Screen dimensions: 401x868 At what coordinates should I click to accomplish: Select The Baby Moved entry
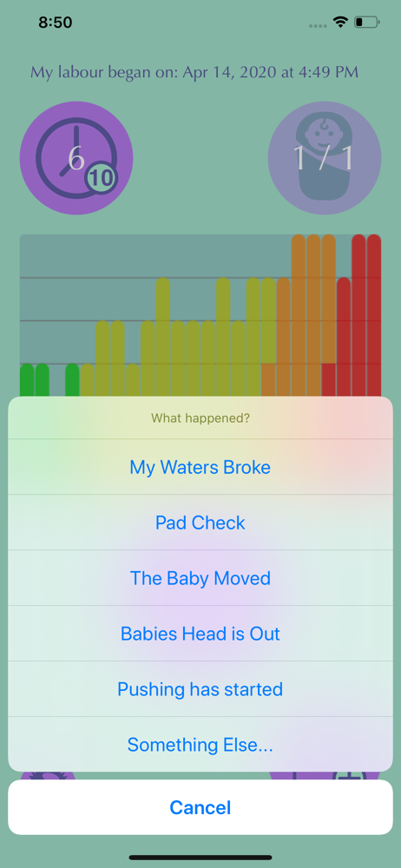200,578
